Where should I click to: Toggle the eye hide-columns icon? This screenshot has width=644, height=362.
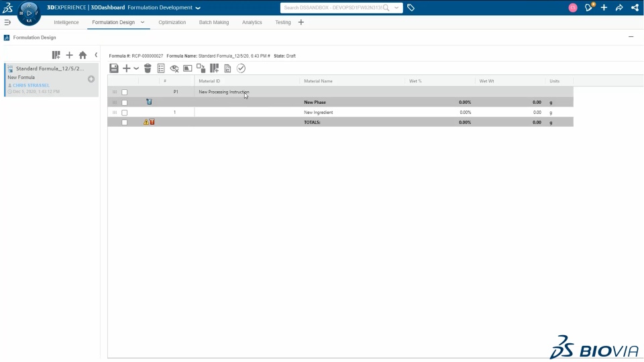[174, 68]
